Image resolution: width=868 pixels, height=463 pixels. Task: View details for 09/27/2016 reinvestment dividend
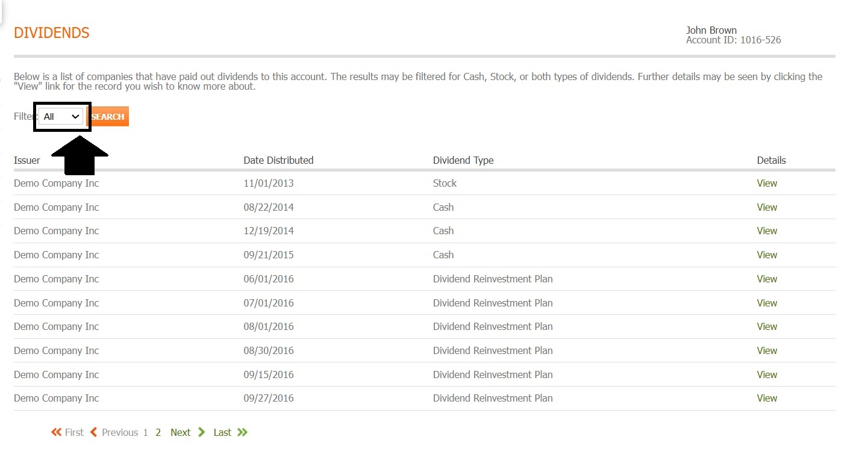[767, 398]
